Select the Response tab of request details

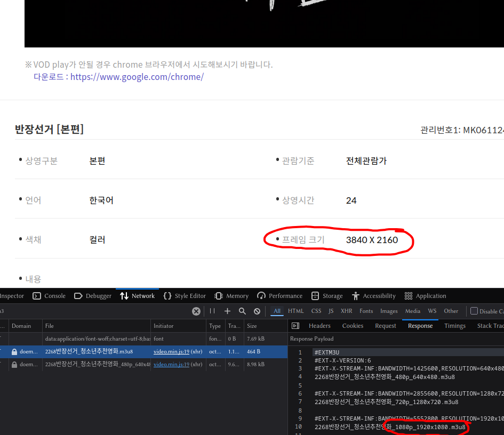420,326
